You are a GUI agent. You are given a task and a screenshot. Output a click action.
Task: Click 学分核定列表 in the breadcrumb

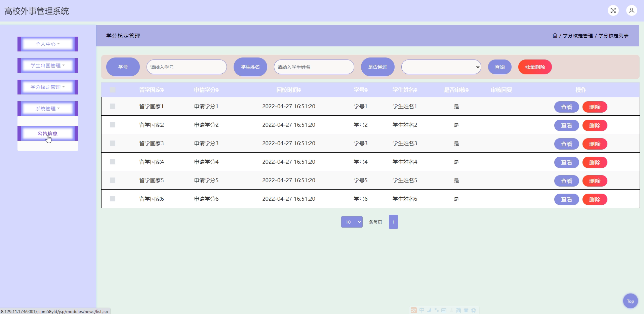[x=613, y=36]
